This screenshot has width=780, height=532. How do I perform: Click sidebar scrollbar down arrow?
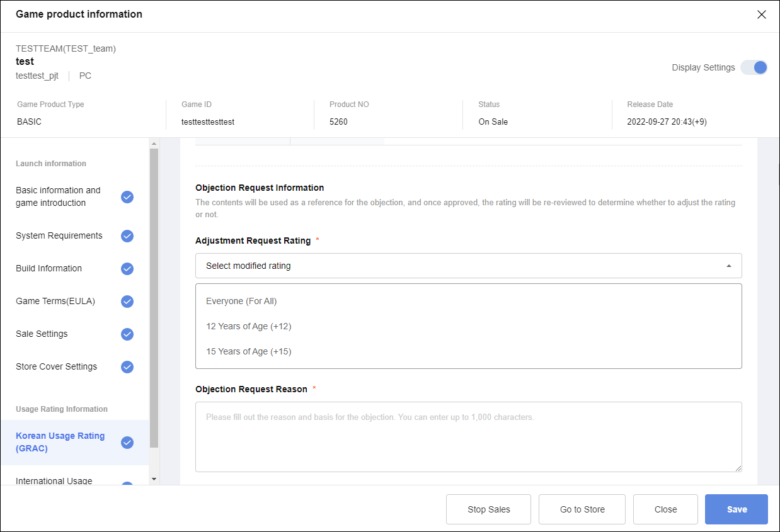tap(154, 479)
